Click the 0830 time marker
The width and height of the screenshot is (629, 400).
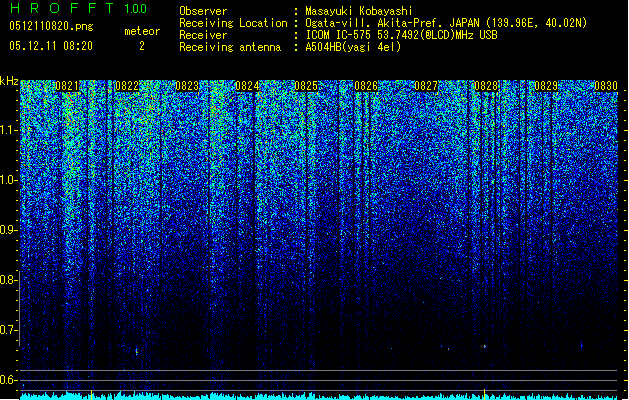606,86
